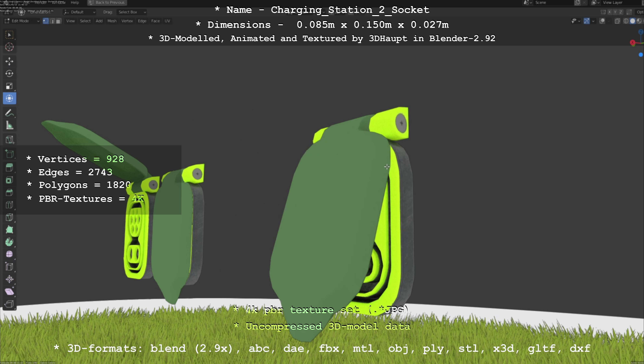644x364 pixels.
Task: Switch to solid viewport shading
Action: (632, 21)
